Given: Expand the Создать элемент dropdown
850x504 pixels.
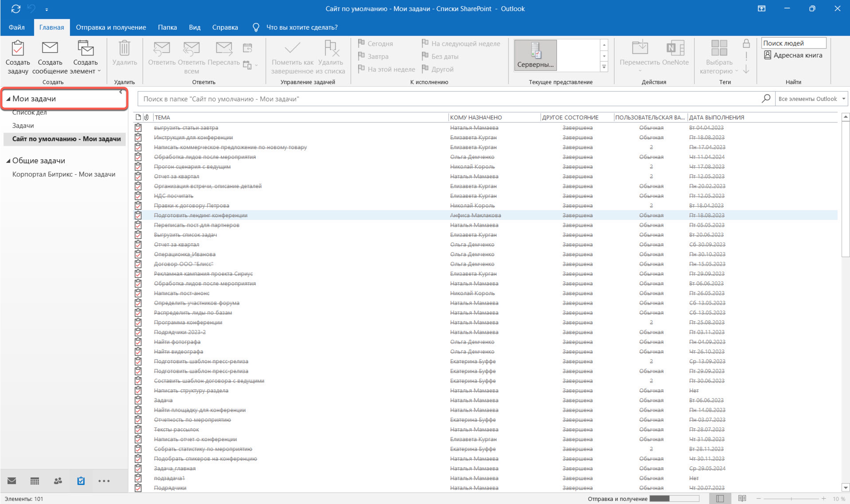Looking at the screenshot, I should (x=99, y=71).
